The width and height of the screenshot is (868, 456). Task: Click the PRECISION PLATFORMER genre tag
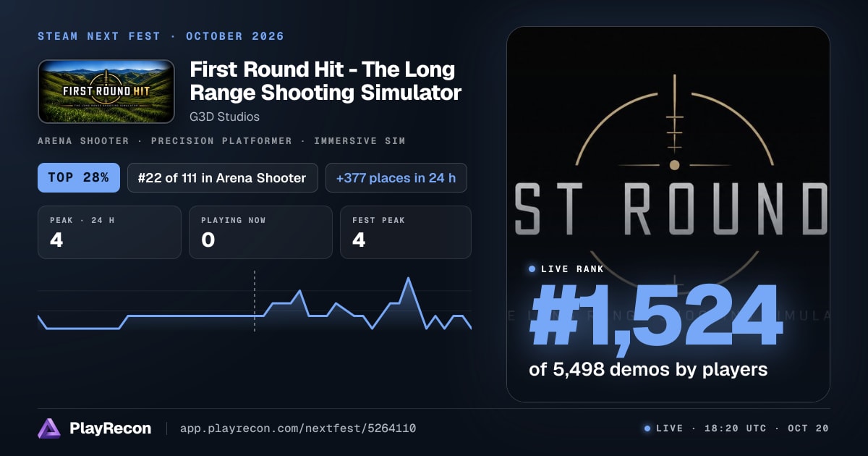pyautogui.click(x=221, y=140)
